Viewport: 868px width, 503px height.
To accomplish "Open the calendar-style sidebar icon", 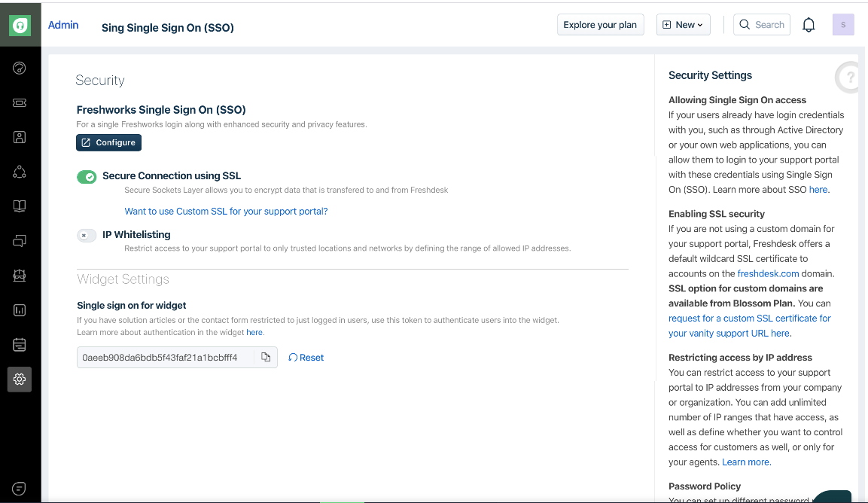I will [20, 345].
